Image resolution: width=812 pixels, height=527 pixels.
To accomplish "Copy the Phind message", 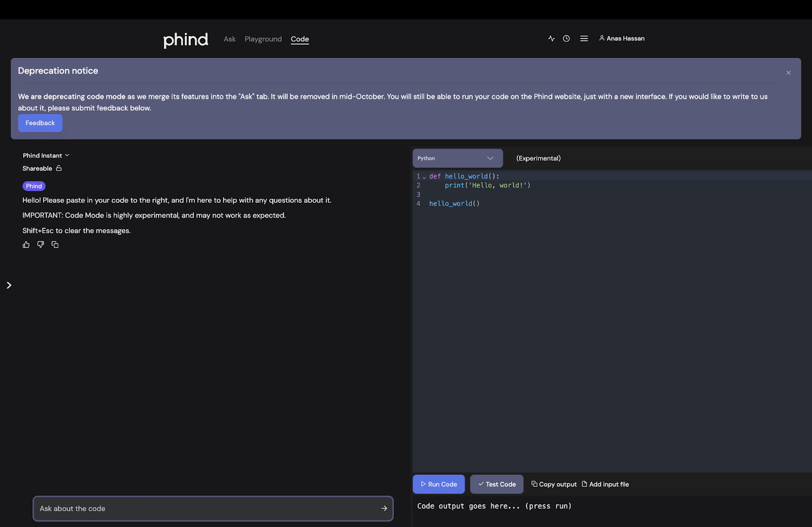I will [55, 244].
